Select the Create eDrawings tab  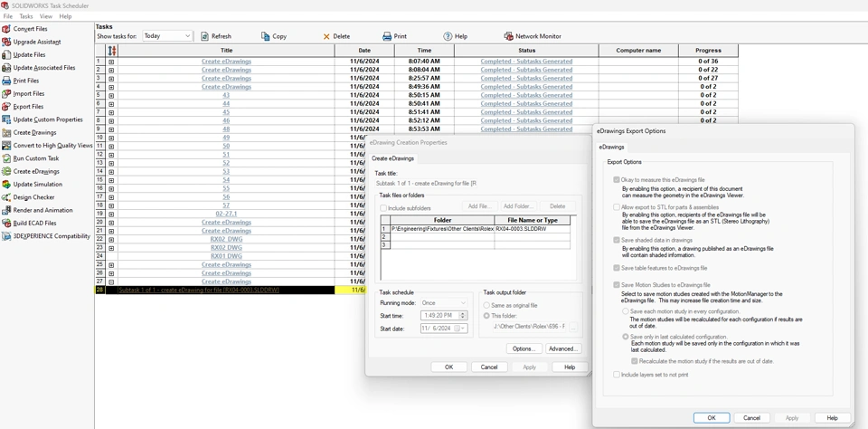392,158
